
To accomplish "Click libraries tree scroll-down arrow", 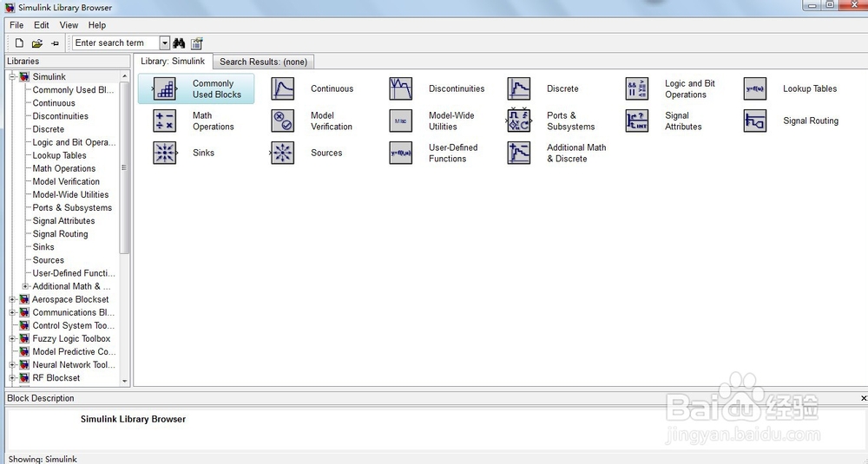I will (x=124, y=381).
